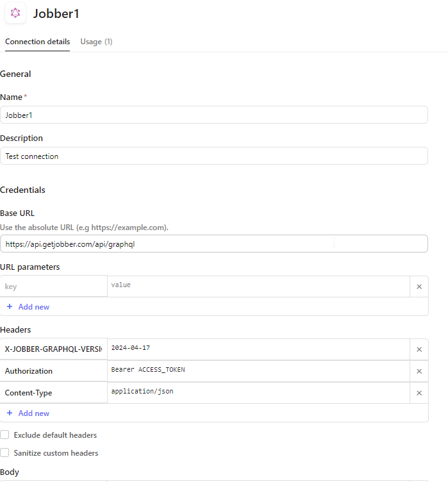Edit the Authorization header key field
This screenshot has width=448, height=482.
pos(53,371)
